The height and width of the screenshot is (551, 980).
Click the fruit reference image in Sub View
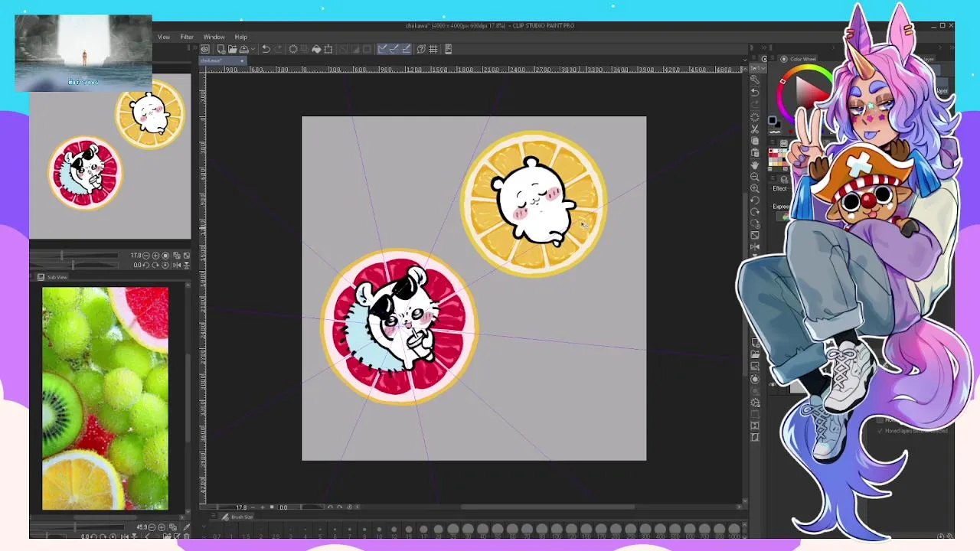(105, 398)
